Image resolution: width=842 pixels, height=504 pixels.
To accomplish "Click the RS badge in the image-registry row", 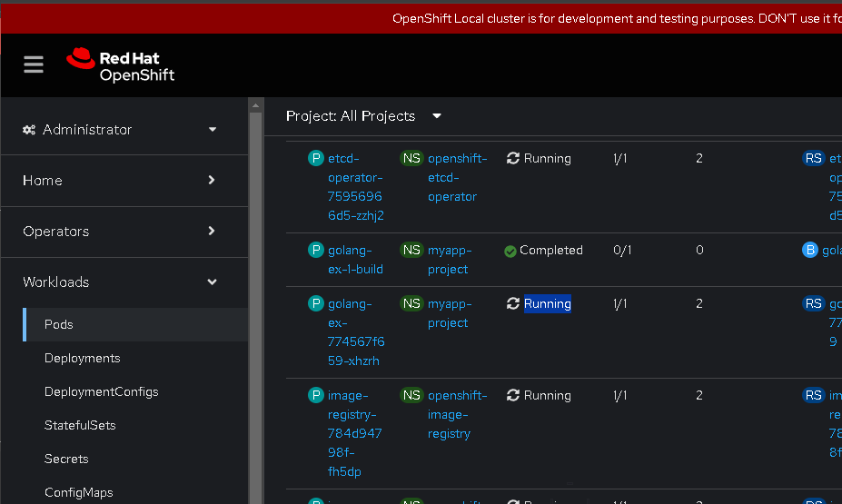I will (x=814, y=396).
